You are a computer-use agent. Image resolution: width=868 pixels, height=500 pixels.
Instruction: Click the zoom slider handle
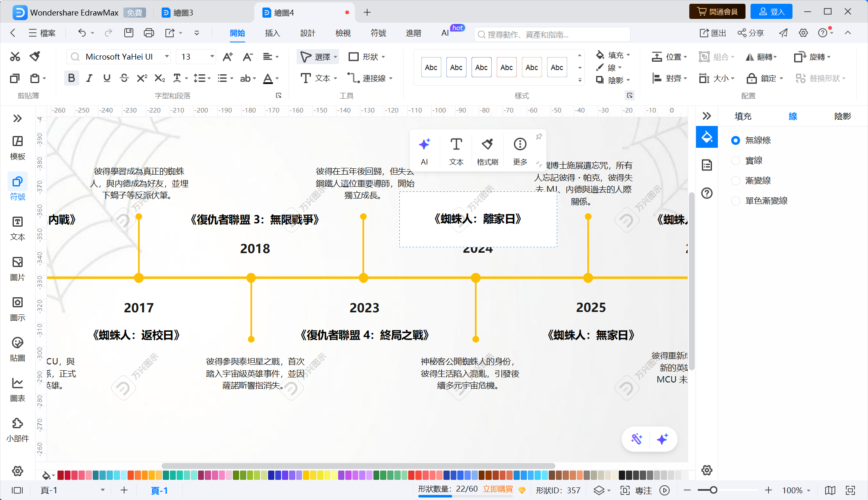click(714, 490)
